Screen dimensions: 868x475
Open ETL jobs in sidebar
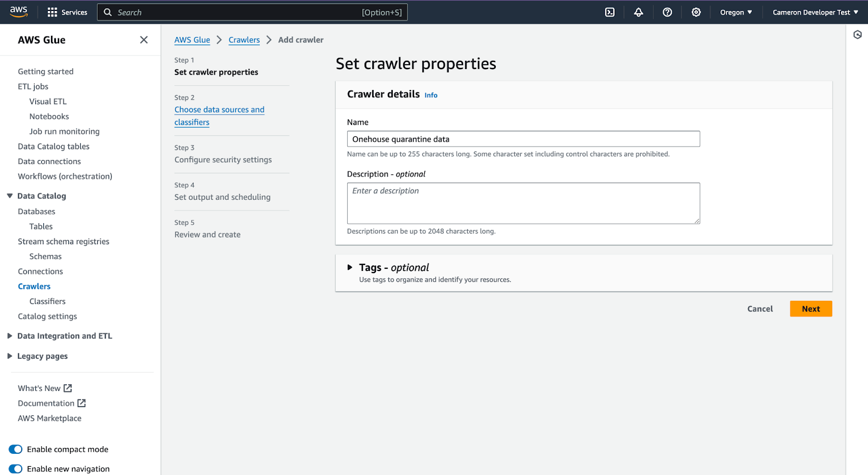33,86
